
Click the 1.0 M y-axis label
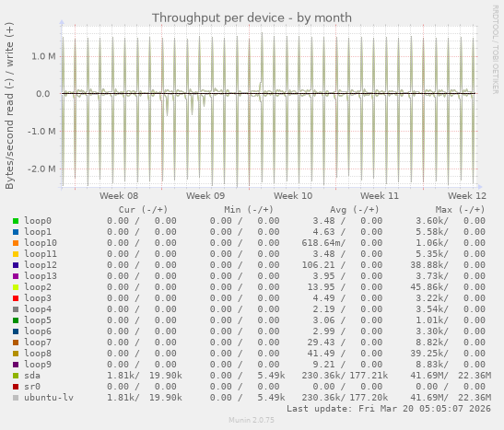pos(43,56)
